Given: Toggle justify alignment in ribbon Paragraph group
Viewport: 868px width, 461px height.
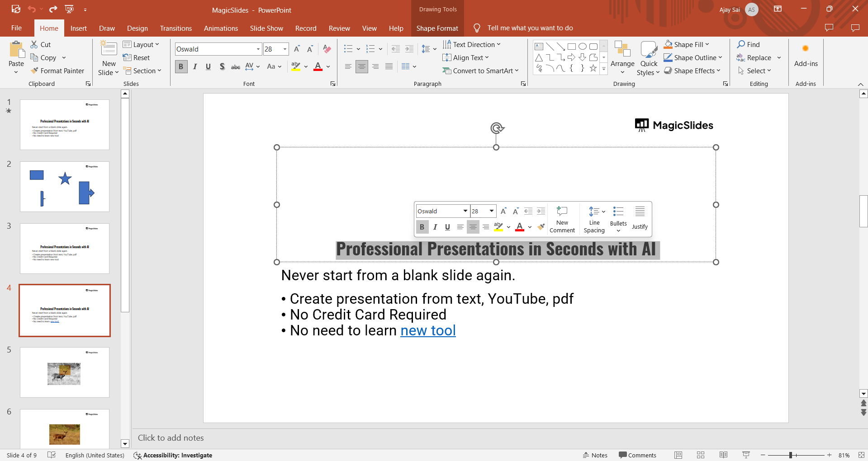Looking at the screenshot, I should (389, 66).
